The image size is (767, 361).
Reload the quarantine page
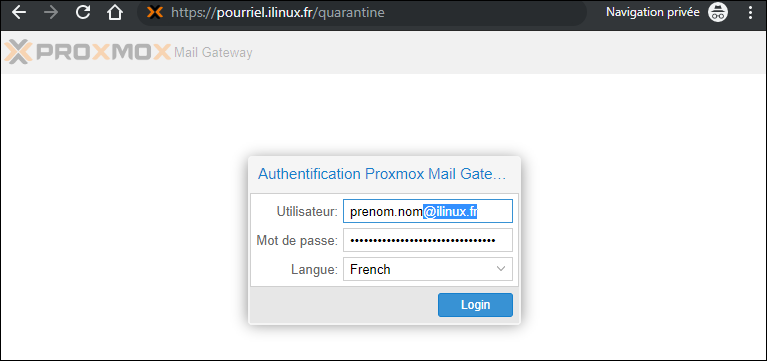pos(84,13)
